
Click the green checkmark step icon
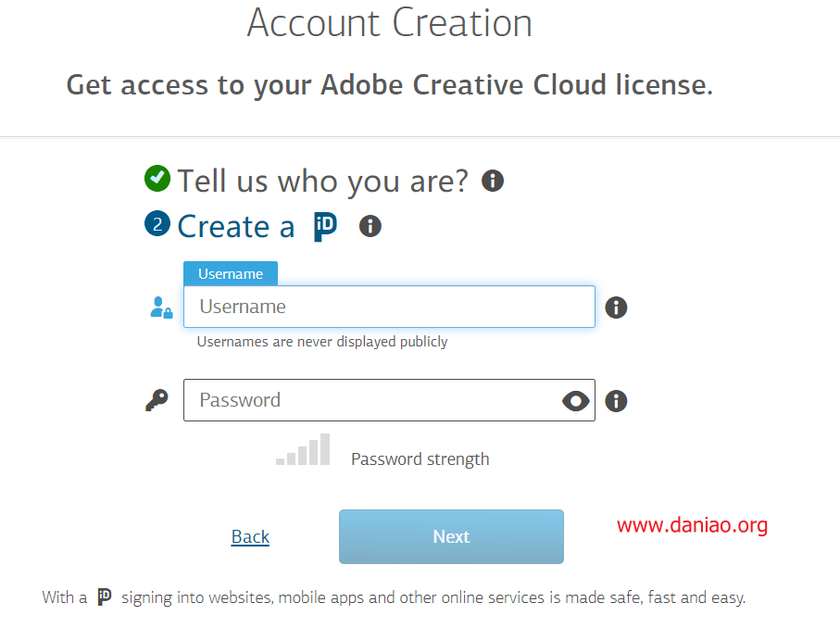point(157,179)
